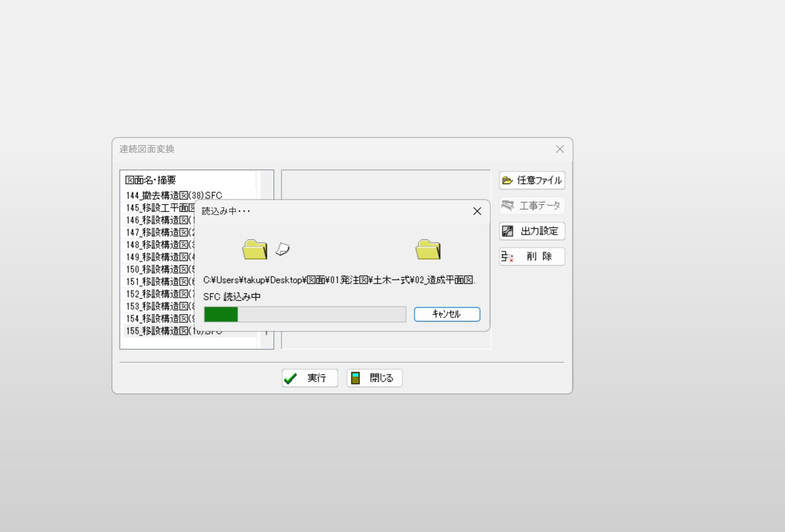
Task: Select the row starting with 148_移設構造図
Action: (159, 245)
